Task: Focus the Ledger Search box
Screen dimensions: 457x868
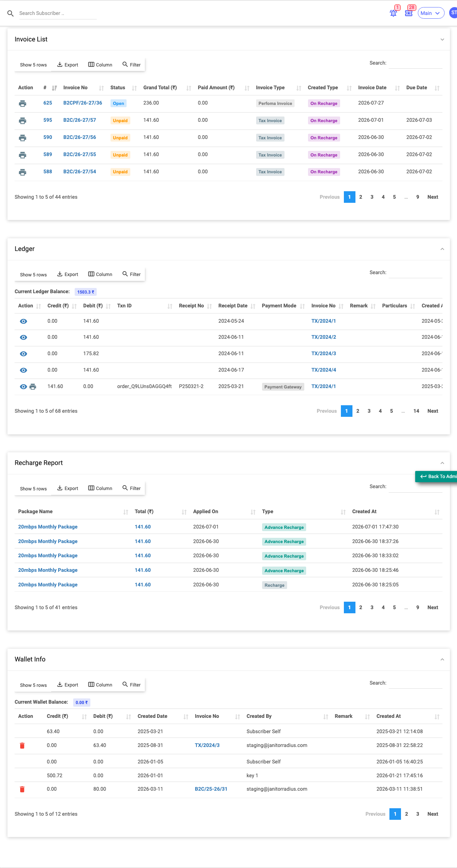Action: pyautogui.click(x=415, y=273)
